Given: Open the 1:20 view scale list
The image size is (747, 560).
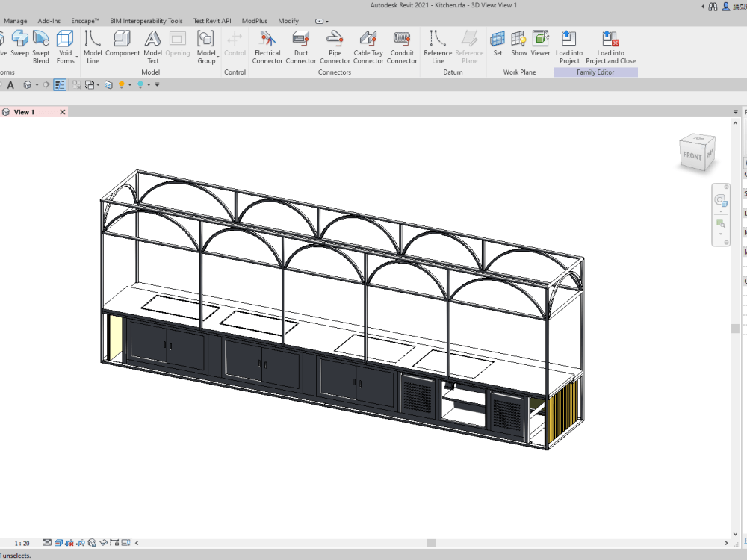Looking at the screenshot, I should tap(20, 543).
